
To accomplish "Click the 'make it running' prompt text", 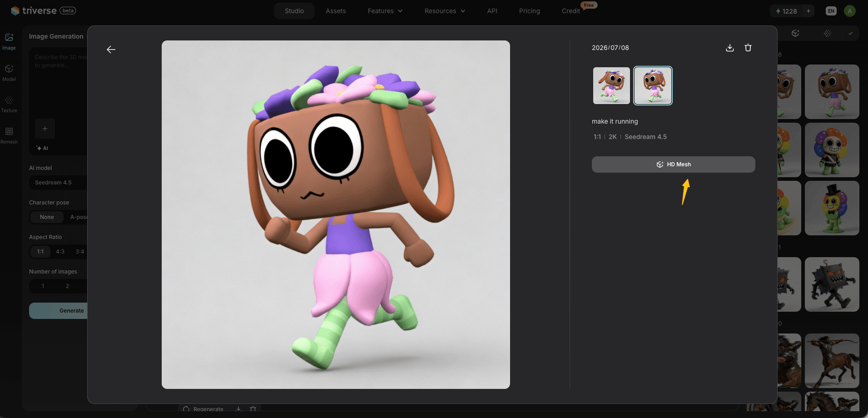I will click(x=615, y=121).
